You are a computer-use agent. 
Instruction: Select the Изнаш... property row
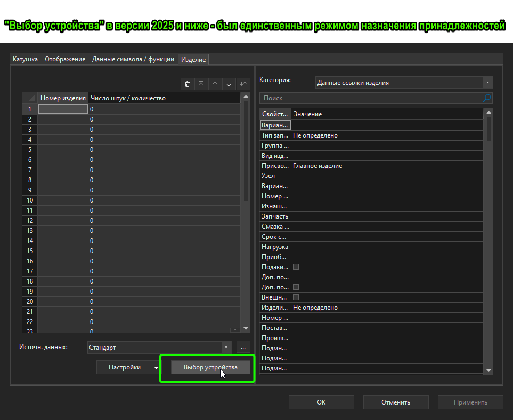click(x=372, y=206)
